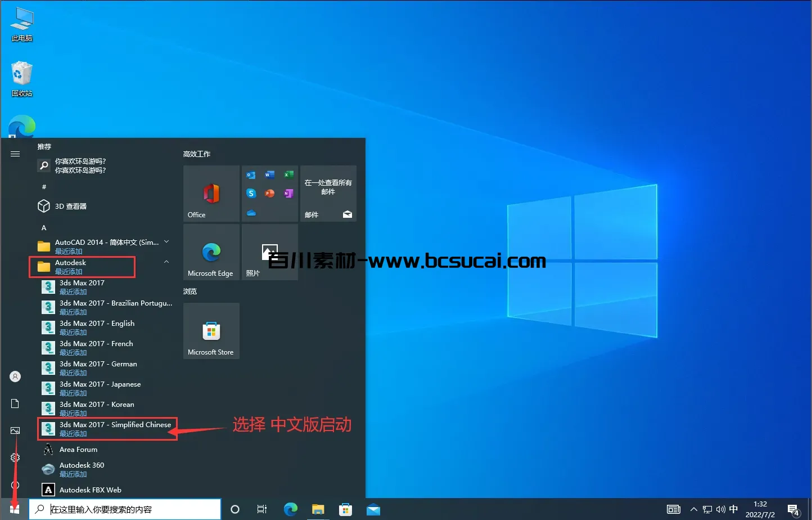Launch Autodesk 360
Screen dimensions: 812x520
click(107, 469)
